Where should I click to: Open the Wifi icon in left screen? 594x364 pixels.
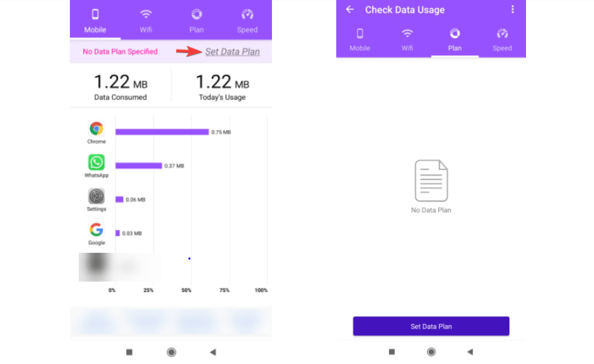tap(146, 14)
